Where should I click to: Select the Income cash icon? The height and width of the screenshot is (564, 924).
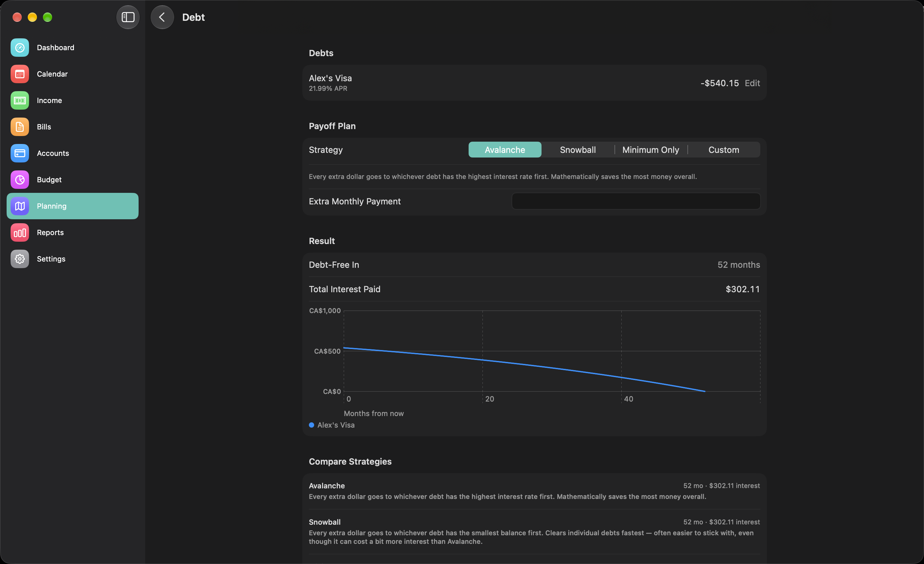[19, 101]
